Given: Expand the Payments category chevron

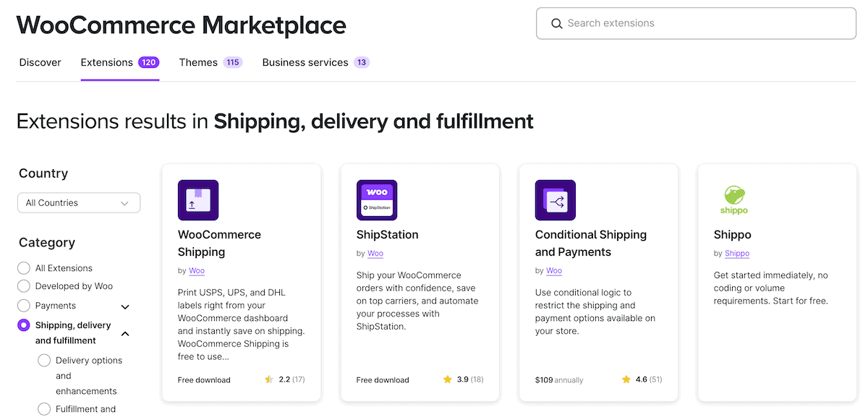Looking at the screenshot, I should click(124, 306).
